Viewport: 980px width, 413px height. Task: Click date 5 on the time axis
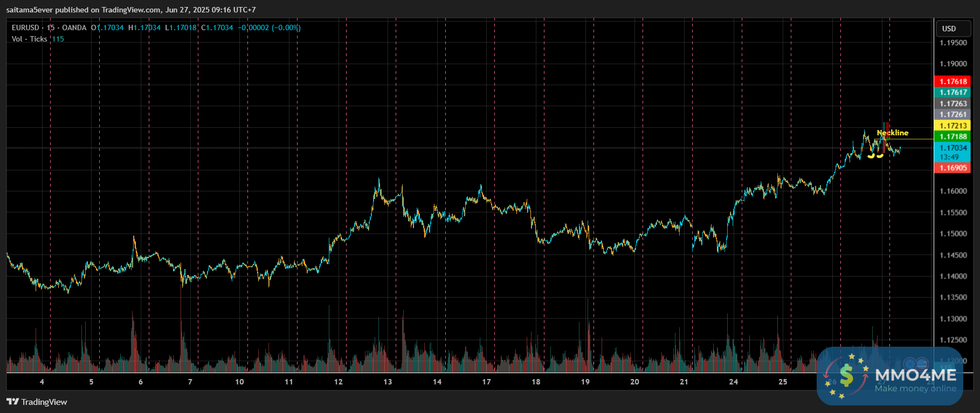(91, 382)
